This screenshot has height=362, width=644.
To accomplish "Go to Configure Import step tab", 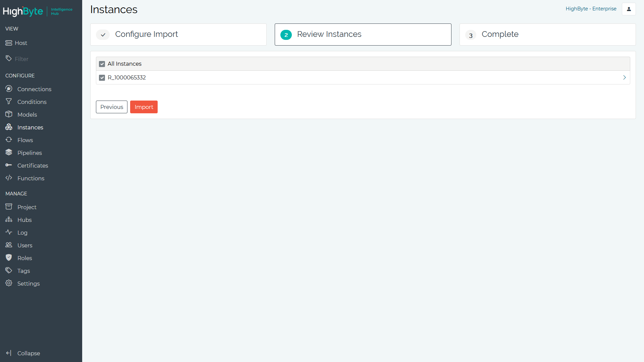I will click(178, 35).
